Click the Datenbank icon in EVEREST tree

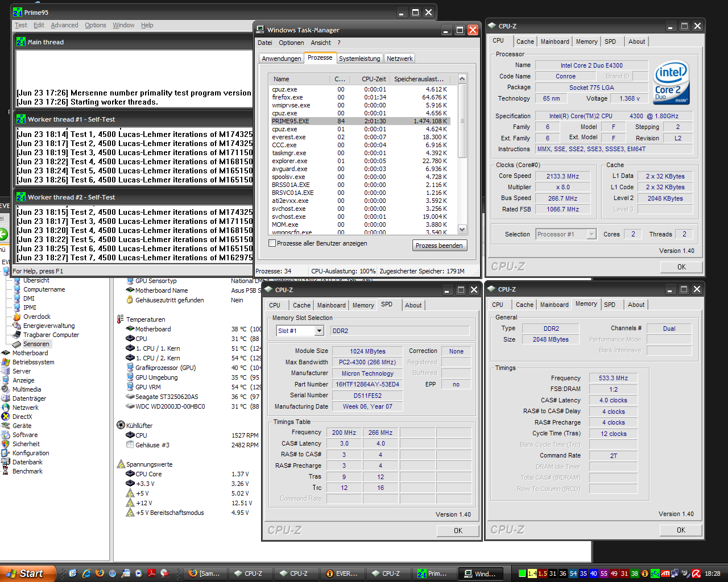[x=6, y=462]
